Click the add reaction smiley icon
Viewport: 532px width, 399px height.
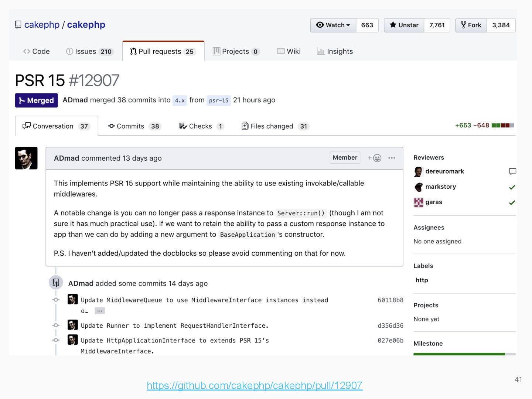click(x=375, y=158)
